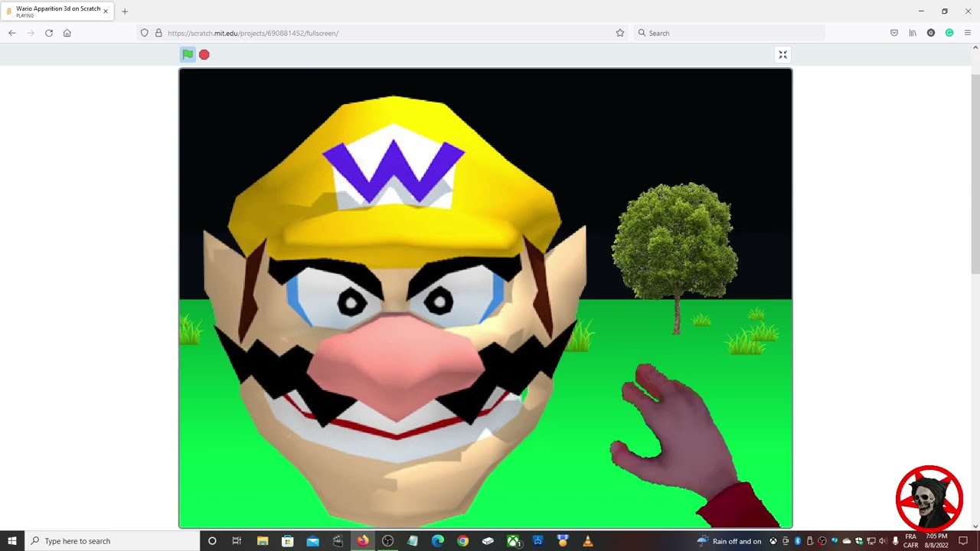This screenshot has height=551, width=980.
Task: Open the 7:05 PM clock and calendar
Action: [936, 541]
